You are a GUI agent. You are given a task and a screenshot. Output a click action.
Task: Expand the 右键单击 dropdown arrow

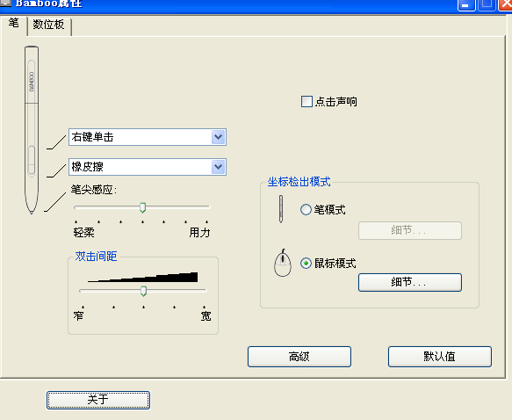(218, 137)
